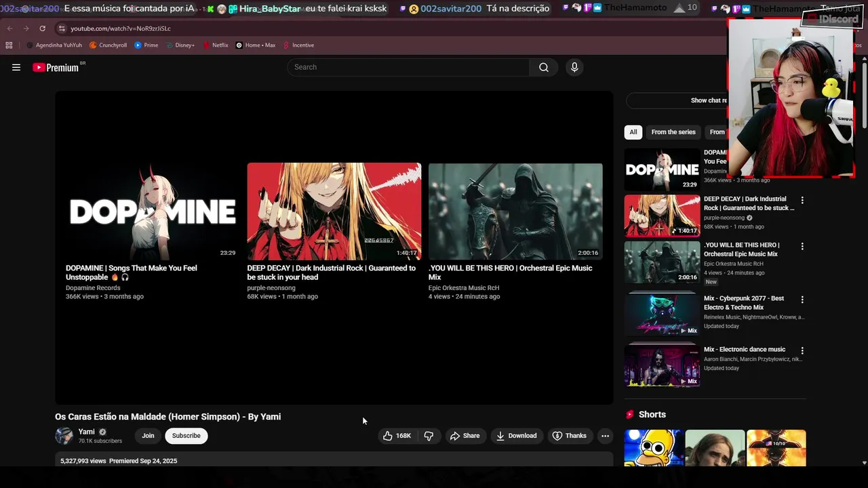868x488 pixels.
Task: Open options for Electronic dance music mix
Action: coord(802,350)
